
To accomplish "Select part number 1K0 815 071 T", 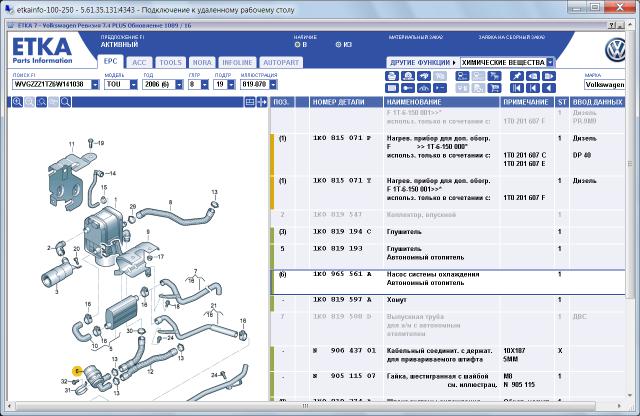I will point(342,180).
